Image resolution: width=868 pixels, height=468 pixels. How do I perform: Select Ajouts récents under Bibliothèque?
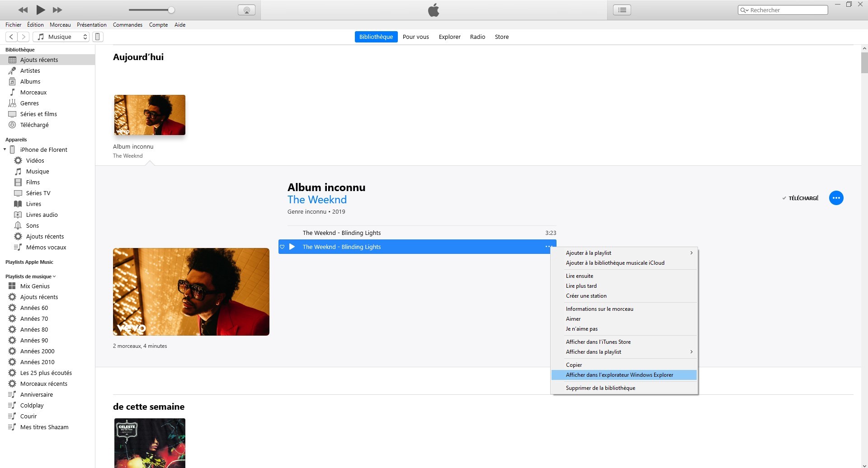pos(47,60)
